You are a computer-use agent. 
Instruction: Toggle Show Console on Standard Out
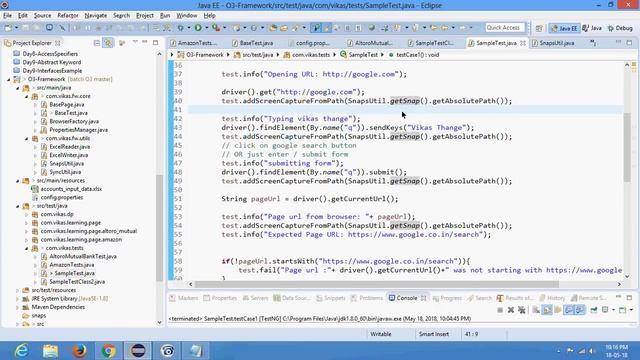(569, 310)
